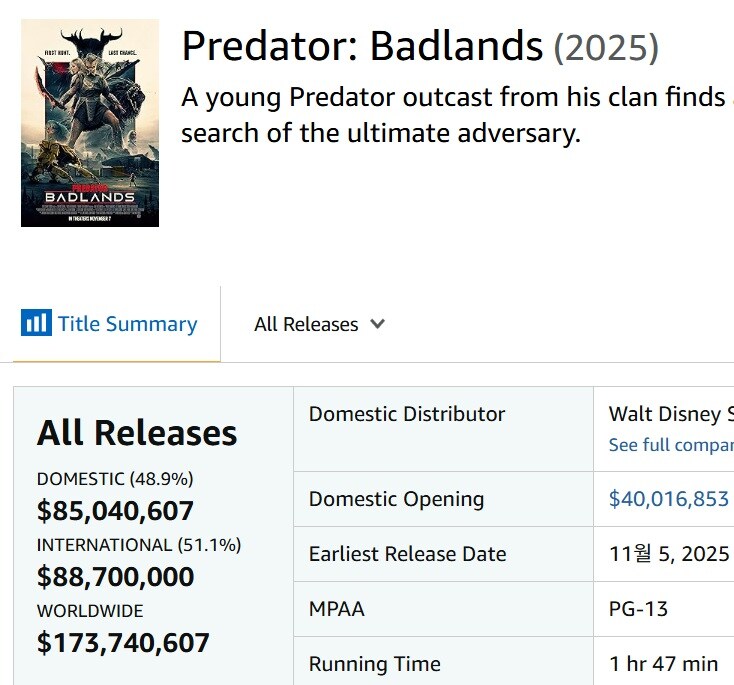This screenshot has height=685, width=734.
Task: Click the Predator: Badlands movie poster
Action: click(90, 122)
